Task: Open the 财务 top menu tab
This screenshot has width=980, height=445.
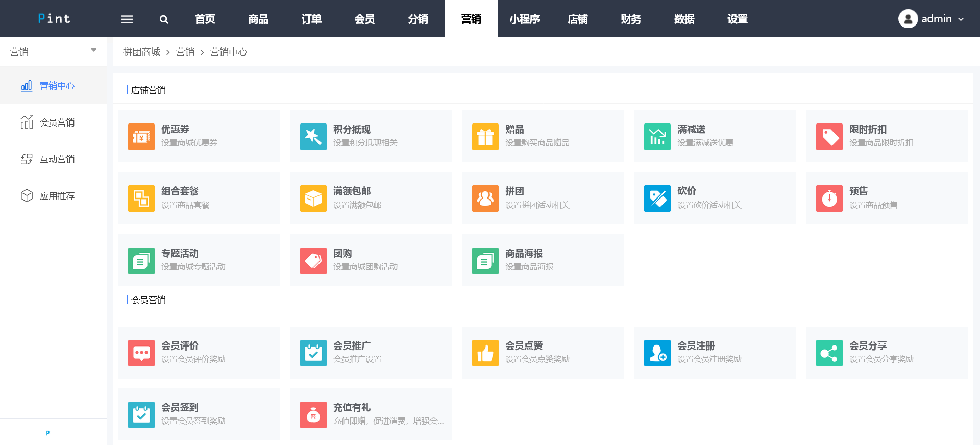Action: pyautogui.click(x=631, y=19)
